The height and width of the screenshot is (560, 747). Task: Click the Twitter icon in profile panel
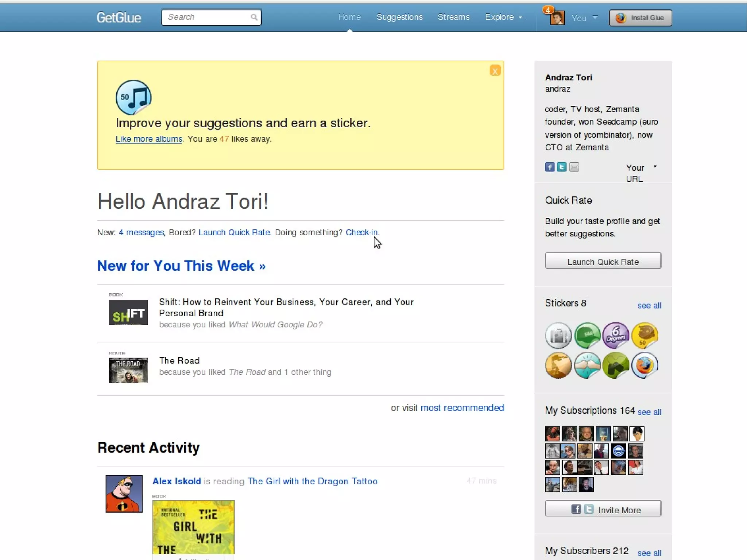(562, 167)
